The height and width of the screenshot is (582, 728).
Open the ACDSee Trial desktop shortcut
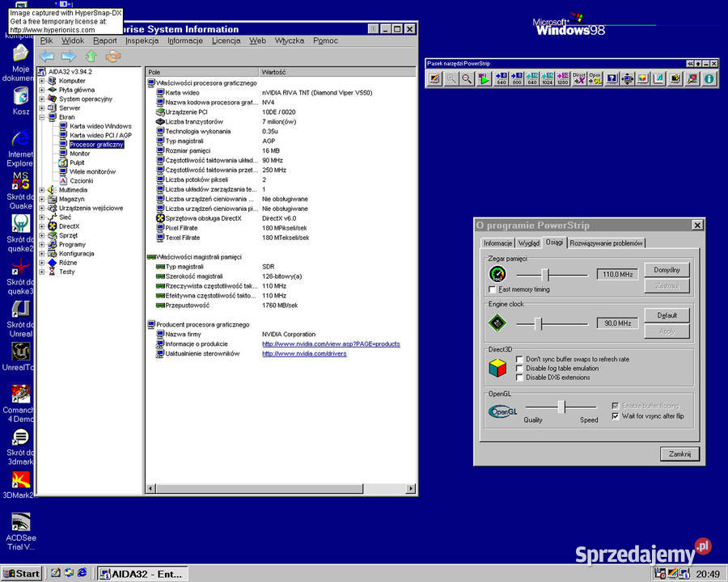point(21,531)
